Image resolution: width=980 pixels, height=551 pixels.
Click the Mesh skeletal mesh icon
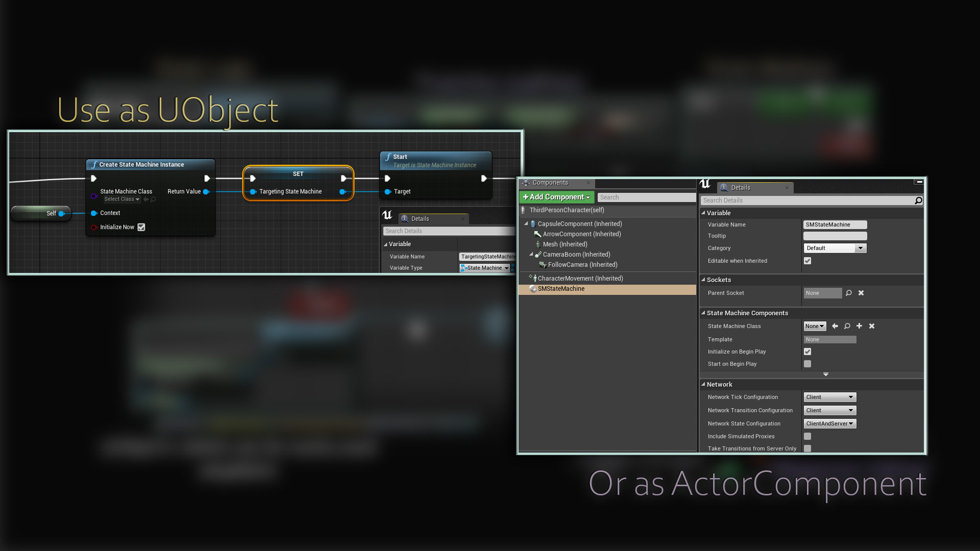pyautogui.click(x=538, y=244)
